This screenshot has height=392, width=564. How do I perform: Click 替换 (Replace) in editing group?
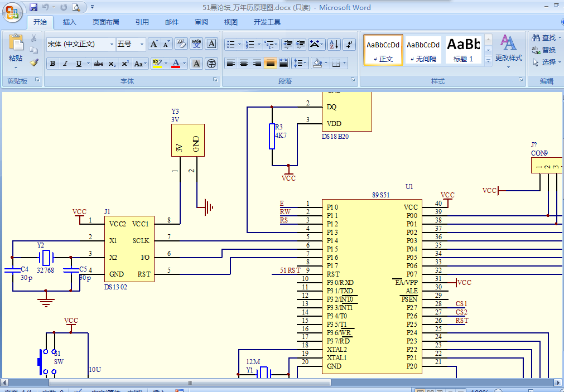pyautogui.click(x=544, y=50)
